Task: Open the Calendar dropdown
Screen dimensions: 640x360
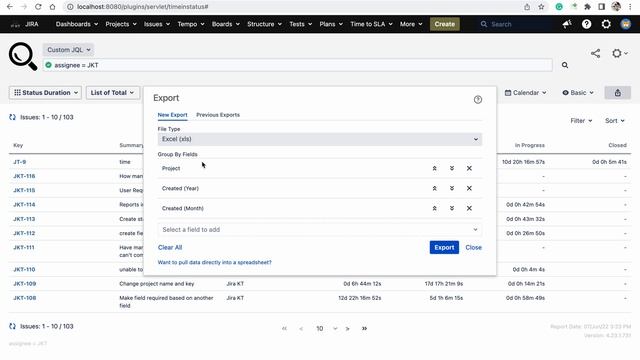Action: coord(525,93)
